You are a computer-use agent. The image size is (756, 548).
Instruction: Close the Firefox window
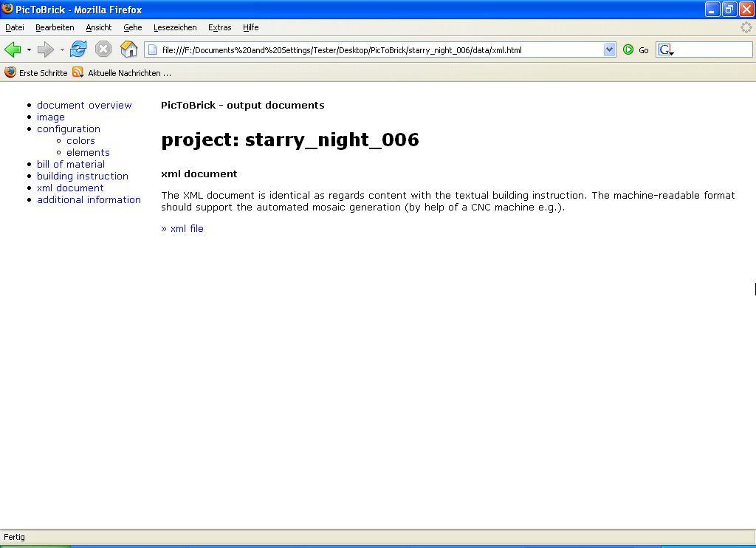(x=746, y=9)
